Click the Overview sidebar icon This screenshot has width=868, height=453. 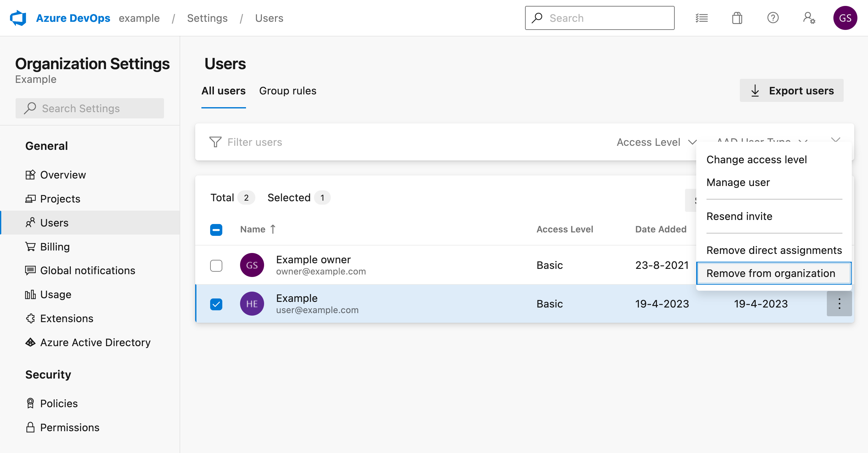[30, 175]
